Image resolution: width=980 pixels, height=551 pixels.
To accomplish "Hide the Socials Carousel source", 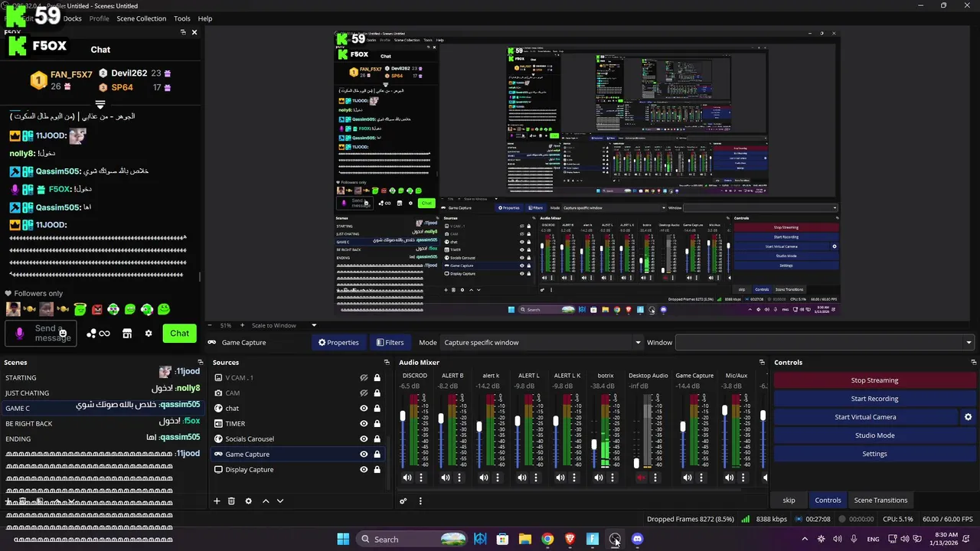I will click(x=364, y=439).
